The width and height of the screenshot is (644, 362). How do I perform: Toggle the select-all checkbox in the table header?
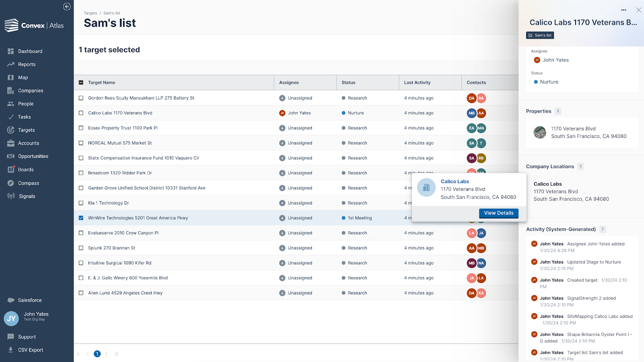coord(81,82)
